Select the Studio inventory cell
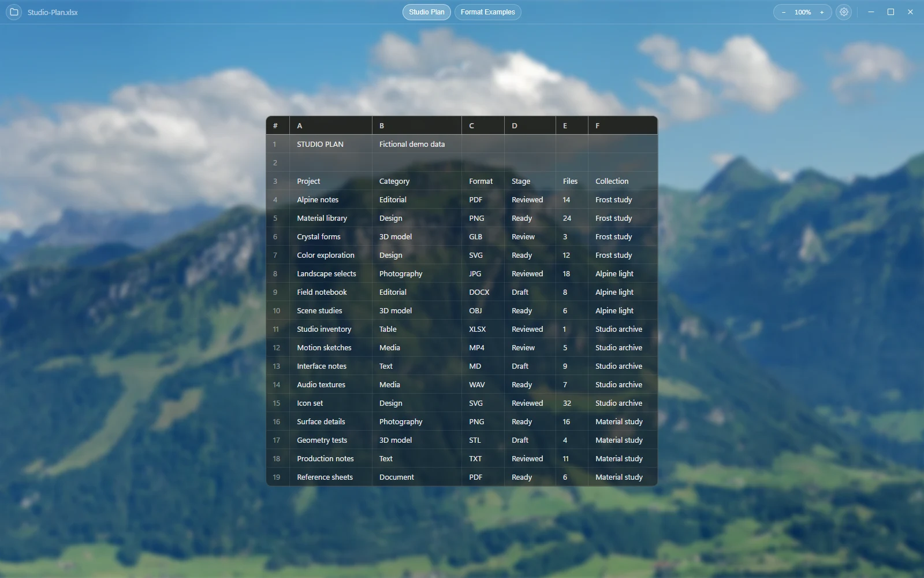Screen dimensions: 924x578 point(331,329)
